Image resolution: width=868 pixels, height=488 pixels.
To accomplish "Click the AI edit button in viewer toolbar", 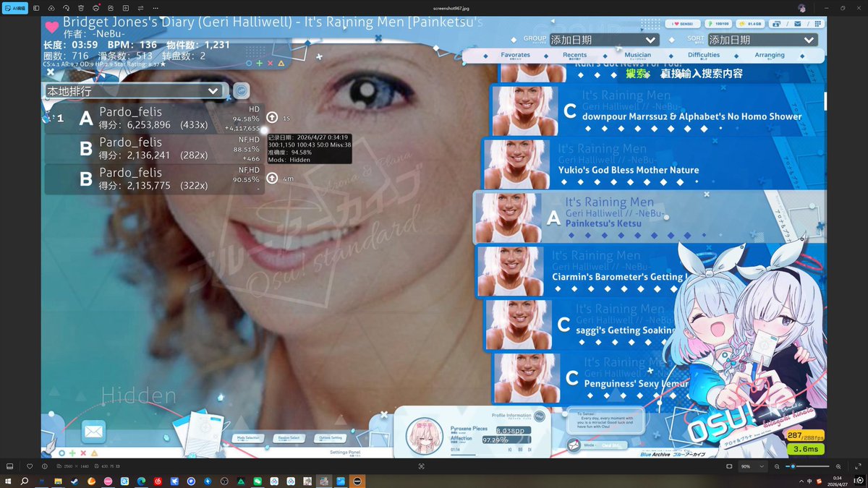I will (x=16, y=8).
